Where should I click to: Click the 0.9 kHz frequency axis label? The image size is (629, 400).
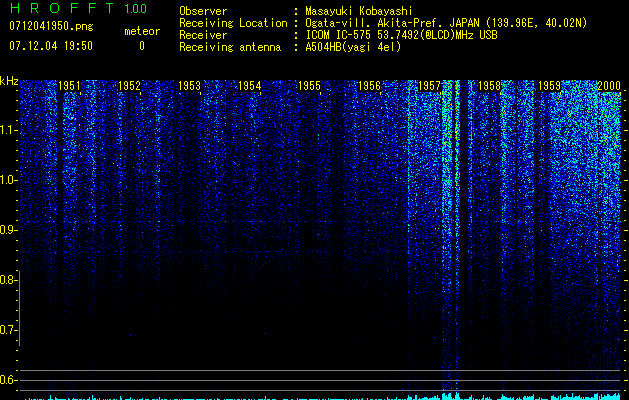pyautogui.click(x=7, y=230)
